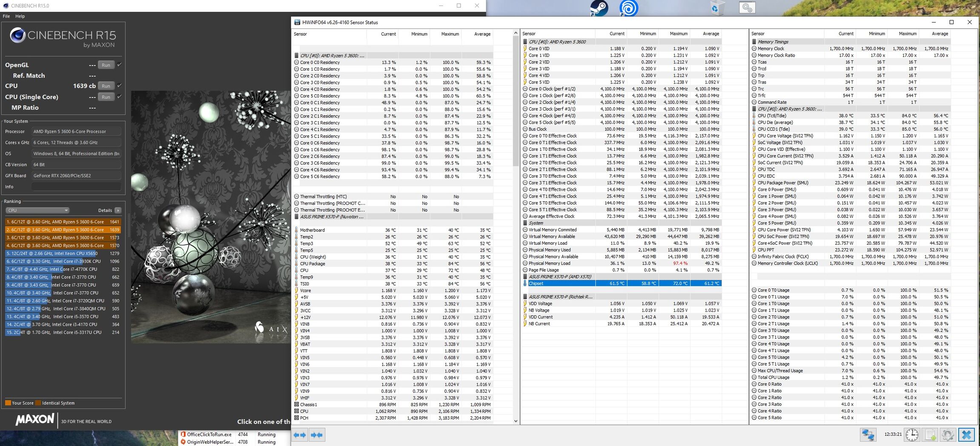Reset sensor timer with the clock icon
This screenshot has width=980, height=446.
912,435
